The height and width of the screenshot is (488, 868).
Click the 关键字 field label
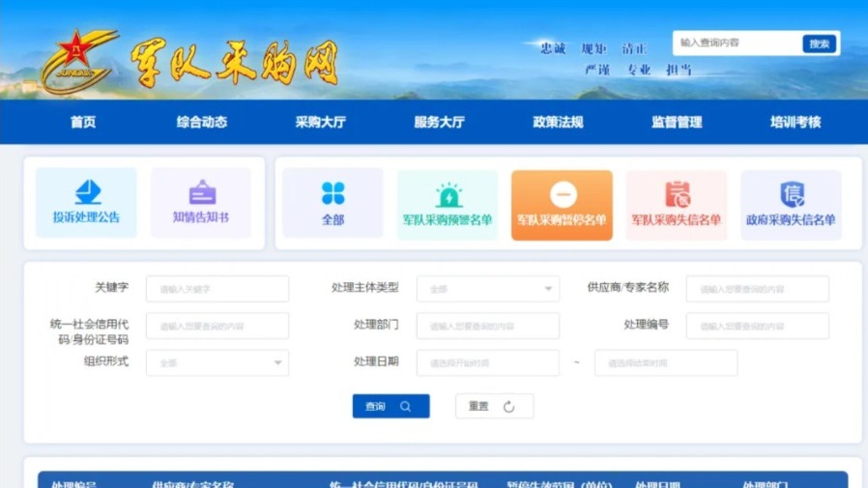coord(111,287)
